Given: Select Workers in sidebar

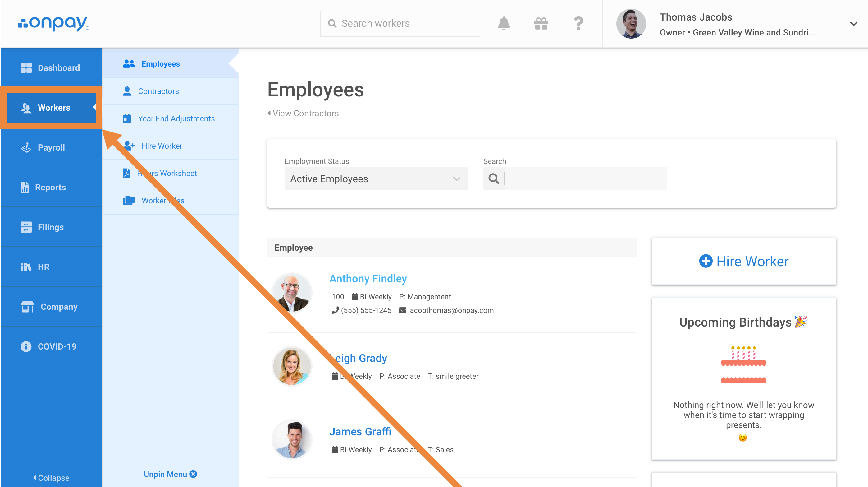Looking at the screenshot, I should coord(52,108).
